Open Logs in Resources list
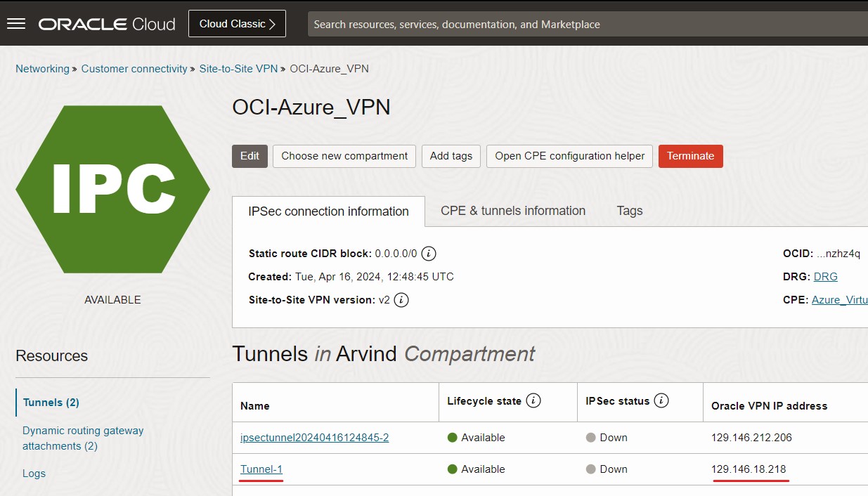The height and width of the screenshot is (496, 868). pos(34,474)
